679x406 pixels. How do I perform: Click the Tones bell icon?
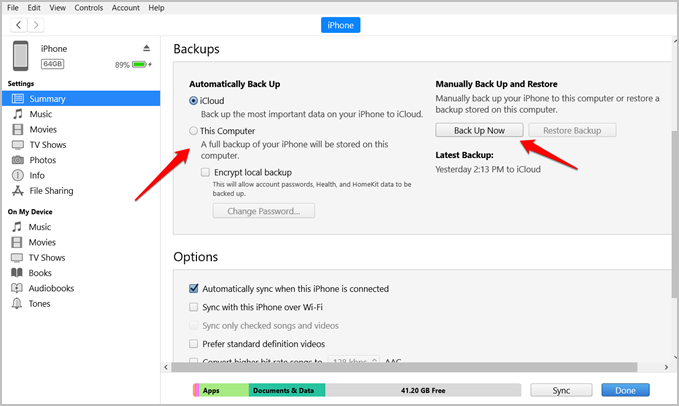click(17, 303)
